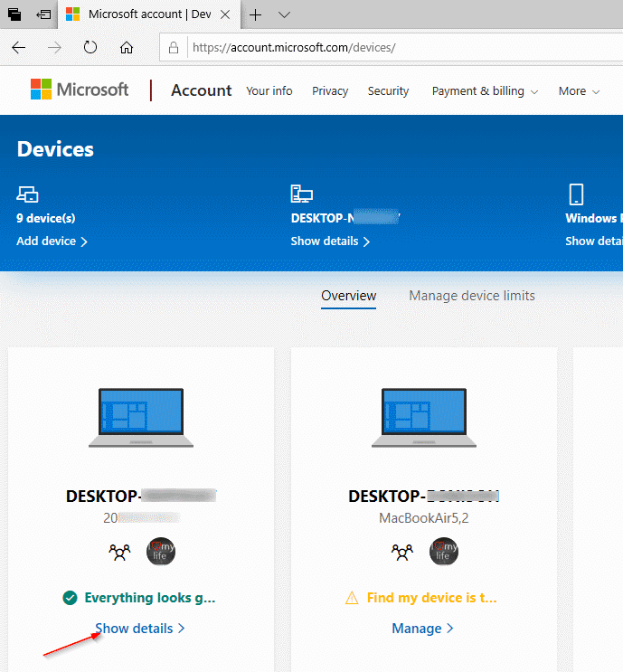The image size is (623, 672).
Task: Select the Microsoft account browser tab
Action: pos(148,14)
